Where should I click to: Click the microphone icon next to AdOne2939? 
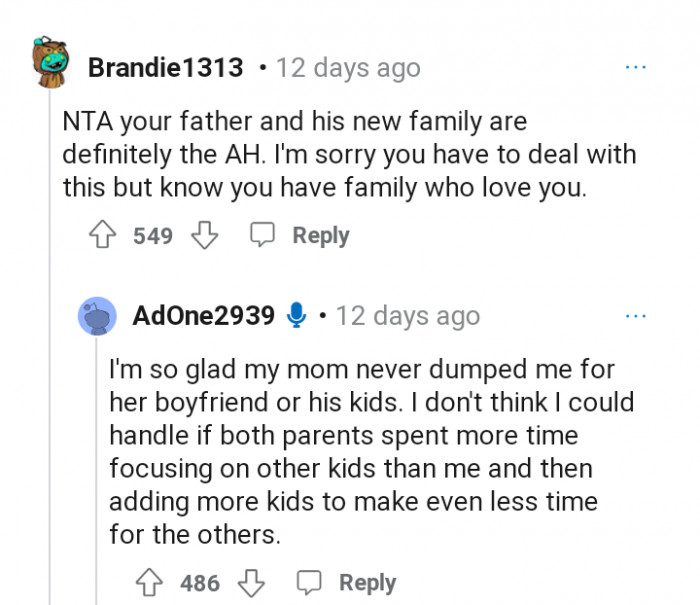tap(295, 316)
